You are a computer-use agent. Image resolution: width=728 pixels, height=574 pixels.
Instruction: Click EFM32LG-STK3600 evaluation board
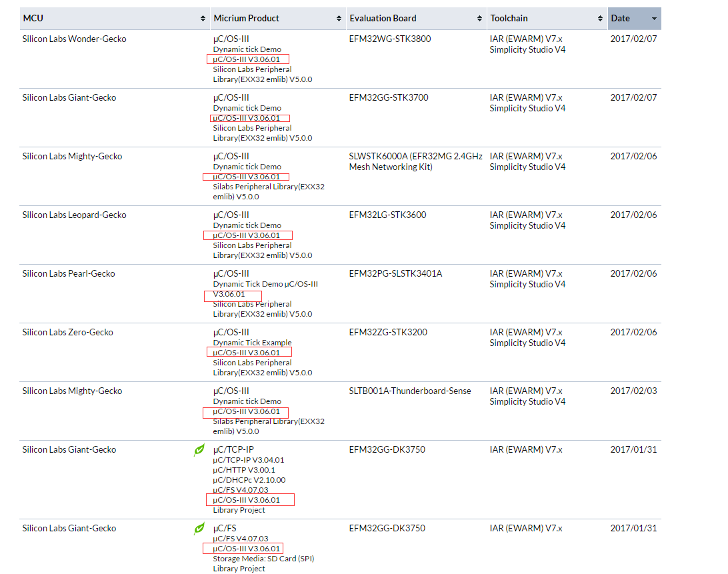point(388,215)
